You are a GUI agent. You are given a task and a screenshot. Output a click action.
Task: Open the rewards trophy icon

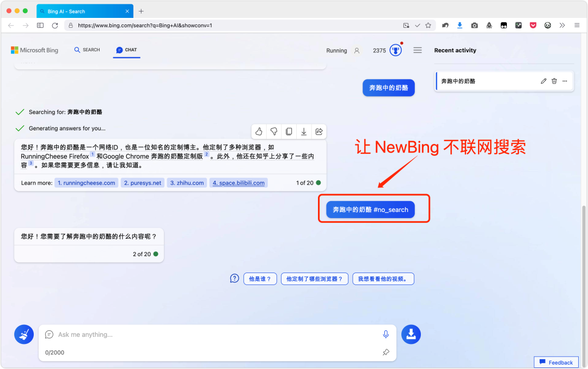pyautogui.click(x=396, y=50)
